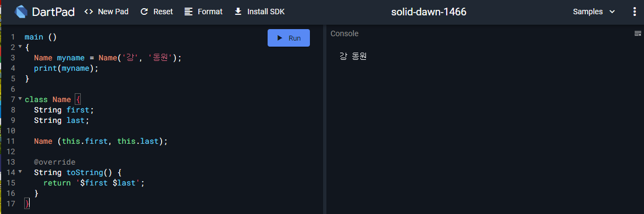The width and height of the screenshot is (644, 214).
Task: Open the vertical three-dot more menu
Action: tap(635, 12)
